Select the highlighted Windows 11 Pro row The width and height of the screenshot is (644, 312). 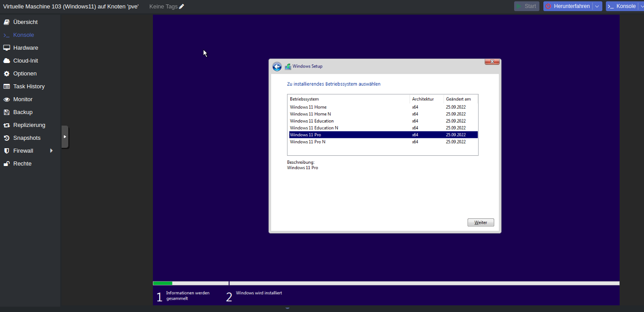pos(383,135)
